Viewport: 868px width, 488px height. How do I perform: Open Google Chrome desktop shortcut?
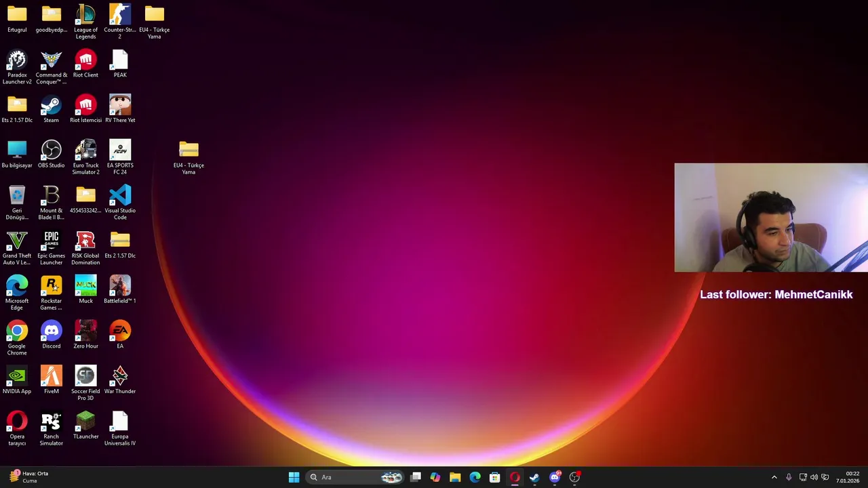[17, 338]
